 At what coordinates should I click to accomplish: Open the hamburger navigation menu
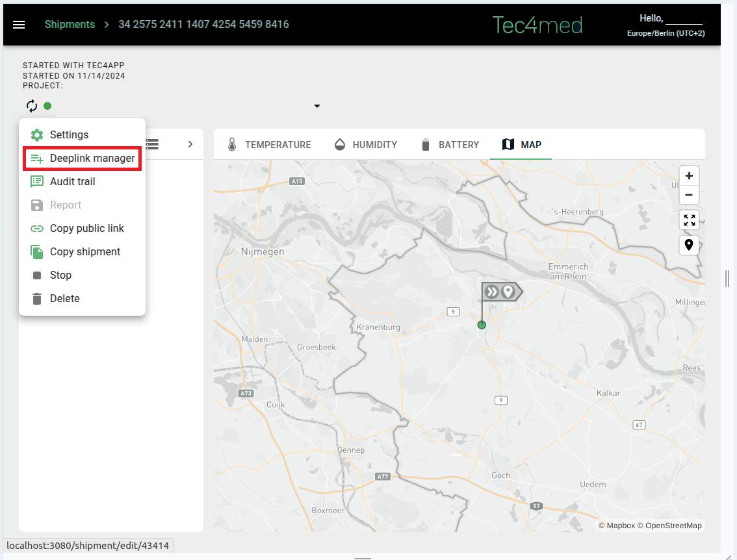pos(19,24)
